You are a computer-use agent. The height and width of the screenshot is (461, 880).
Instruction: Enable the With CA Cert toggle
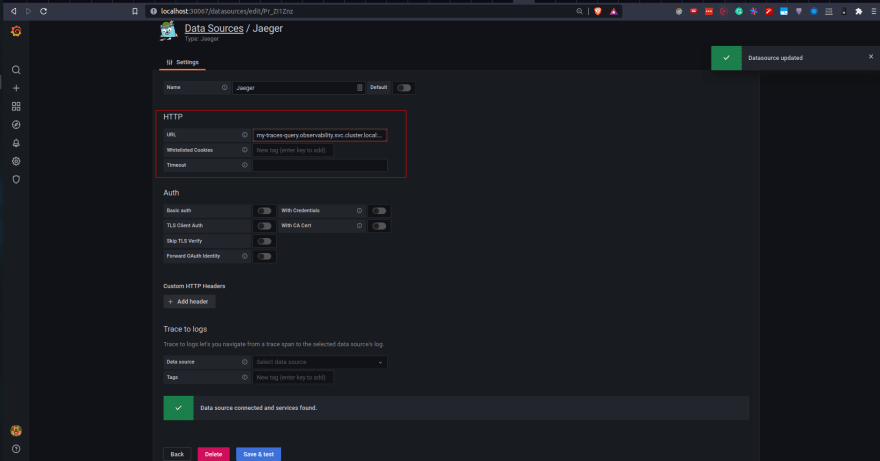[x=379, y=226]
